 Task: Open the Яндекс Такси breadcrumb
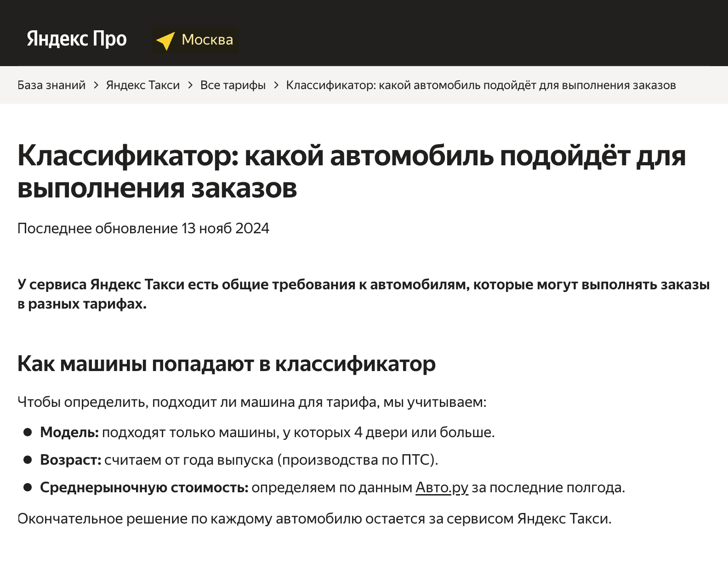coord(143,85)
